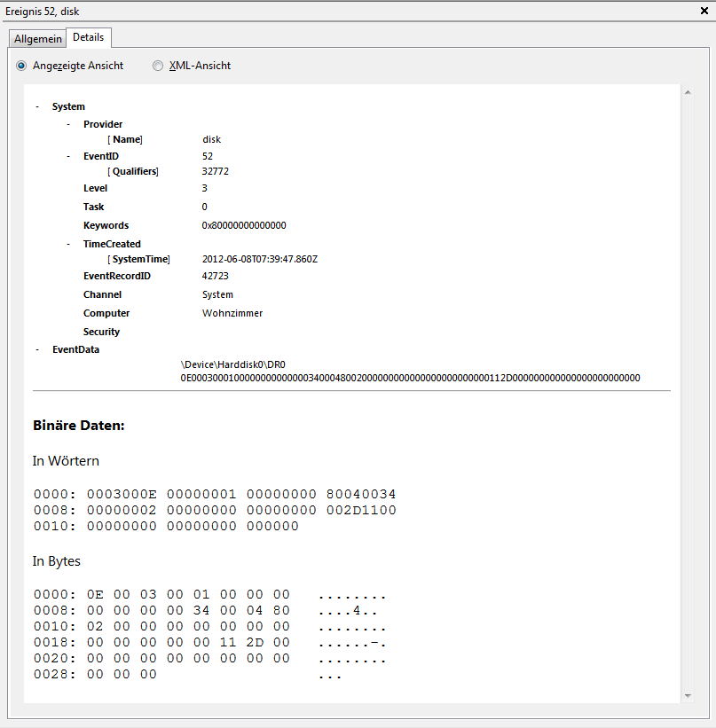This screenshot has height=728, width=716.
Task: Click the EventRecordID value 42723
Action: 215,276
